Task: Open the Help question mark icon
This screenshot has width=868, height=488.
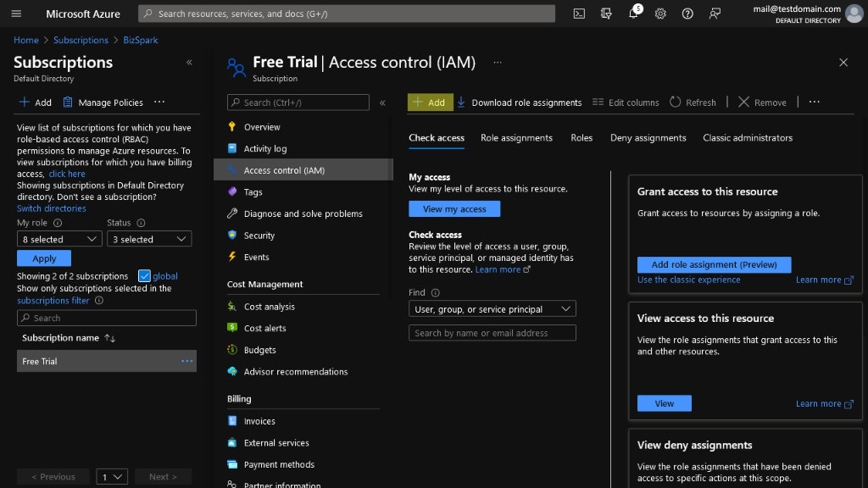Action: coord(687,14)
